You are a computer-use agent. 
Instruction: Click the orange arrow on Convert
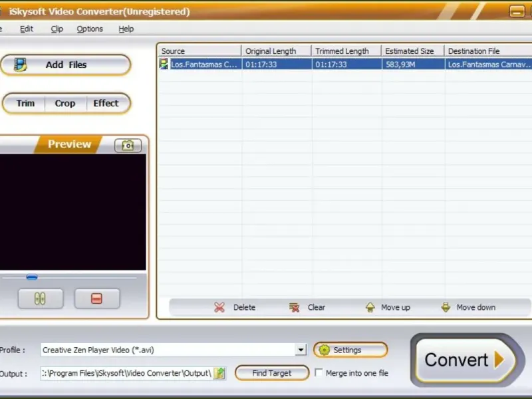[x=499, y=360]
